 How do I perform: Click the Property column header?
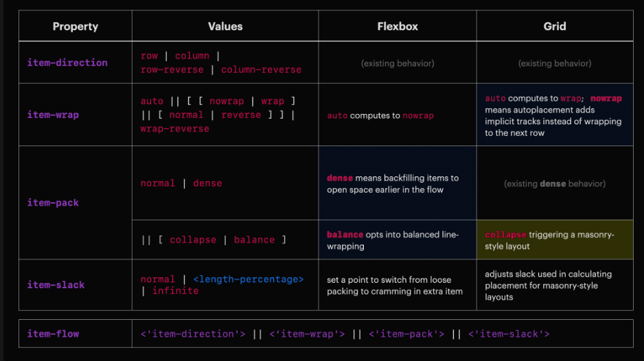(x=76, y=27)
